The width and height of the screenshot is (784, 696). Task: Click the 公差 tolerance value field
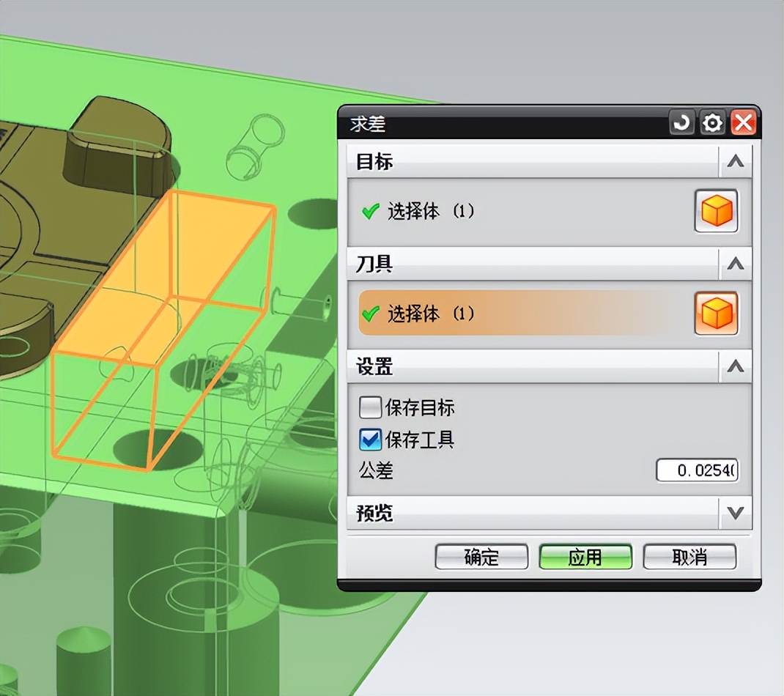(x=695, y=471)
